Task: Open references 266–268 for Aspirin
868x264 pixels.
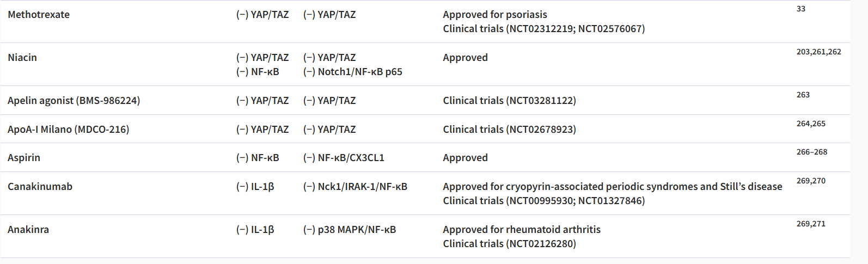Action: [x=811, y=152]
